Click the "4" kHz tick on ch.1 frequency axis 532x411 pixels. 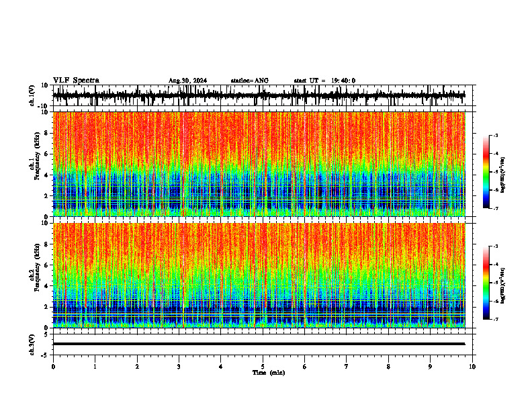[x=46, y=175]
